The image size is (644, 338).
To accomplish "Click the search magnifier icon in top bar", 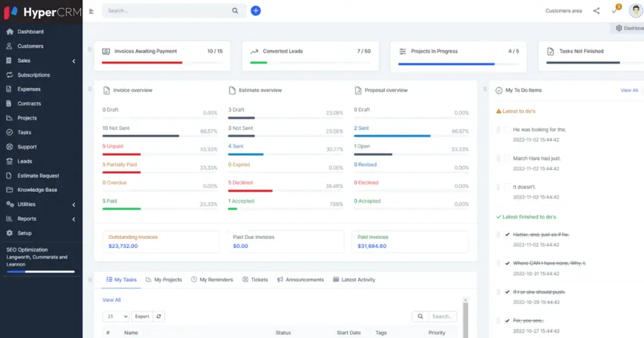I will [235, 11].
